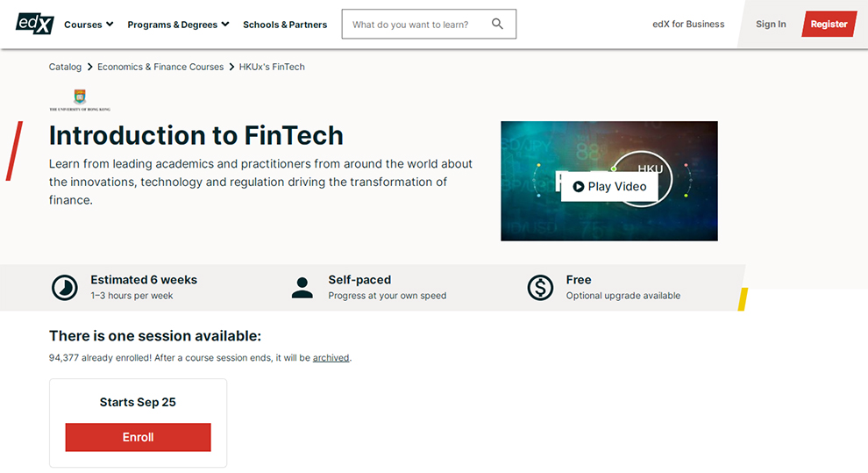
Task: Click the edX logo
Action: click(x=35, y=24)
